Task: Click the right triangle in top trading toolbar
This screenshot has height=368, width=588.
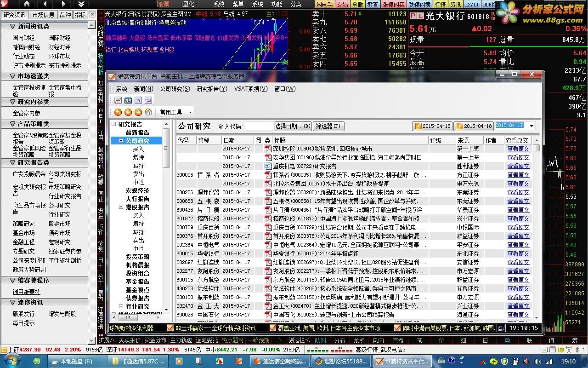Action: [62, 4]
